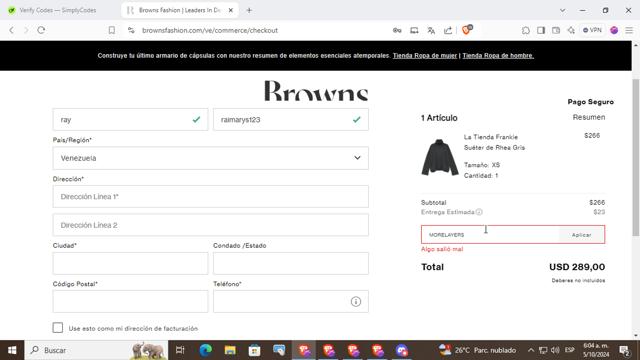Open Leo AI sparkle icon
This screenshot has height=360, width=640.
pyautogui.click(x=571, y=30)
